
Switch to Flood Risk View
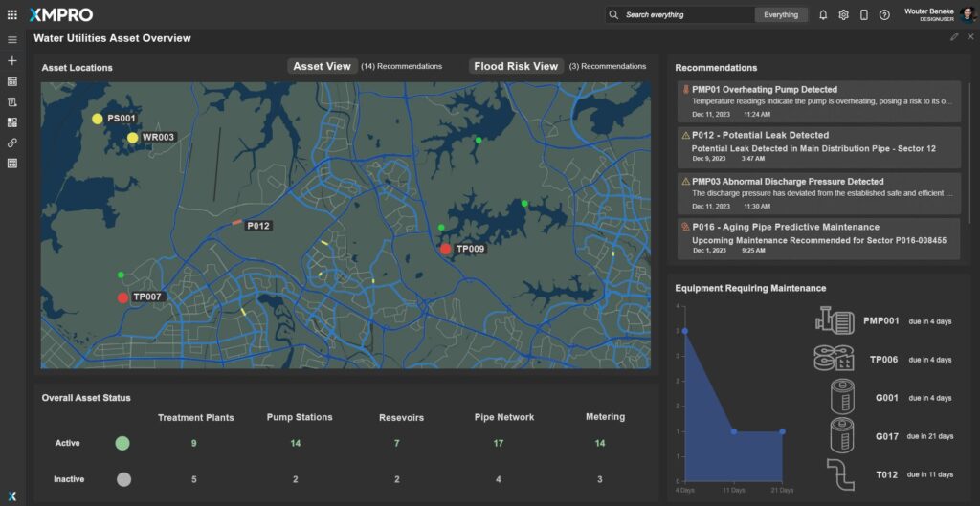[x=516, y=66]
